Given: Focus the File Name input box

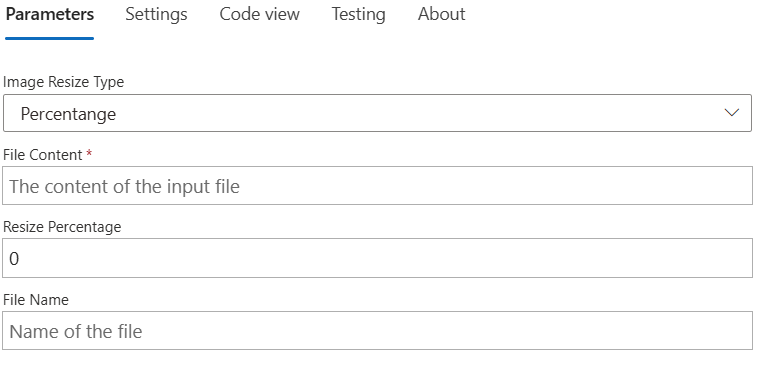Looking at the screenshot, I should [x=377, y=331].
